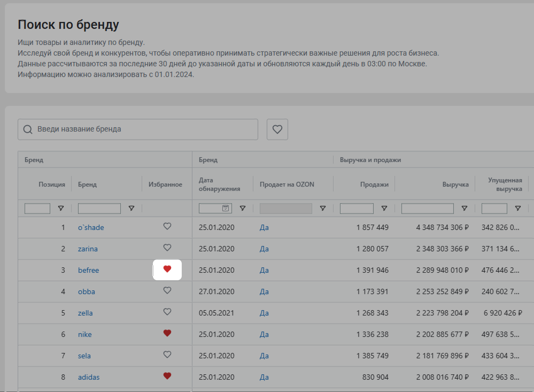This screenshot has height=392, width=534.
Task: Open the sela brand link
Action: pyautogui.click(x=84, y=356)
